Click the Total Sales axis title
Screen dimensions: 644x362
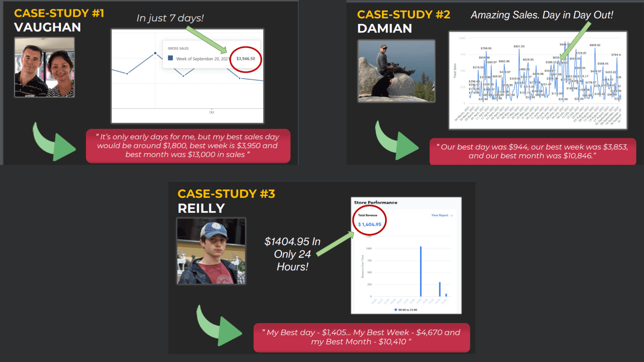pyautogui.click(x=455, y=71)
